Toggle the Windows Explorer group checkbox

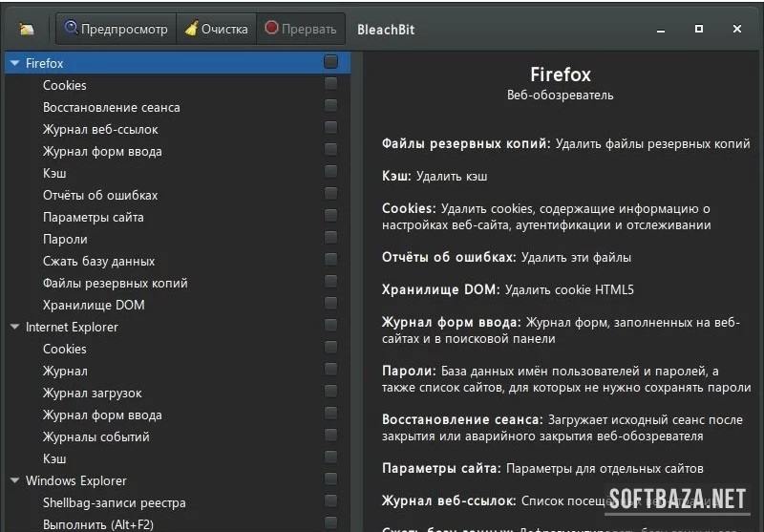(330, 479)
